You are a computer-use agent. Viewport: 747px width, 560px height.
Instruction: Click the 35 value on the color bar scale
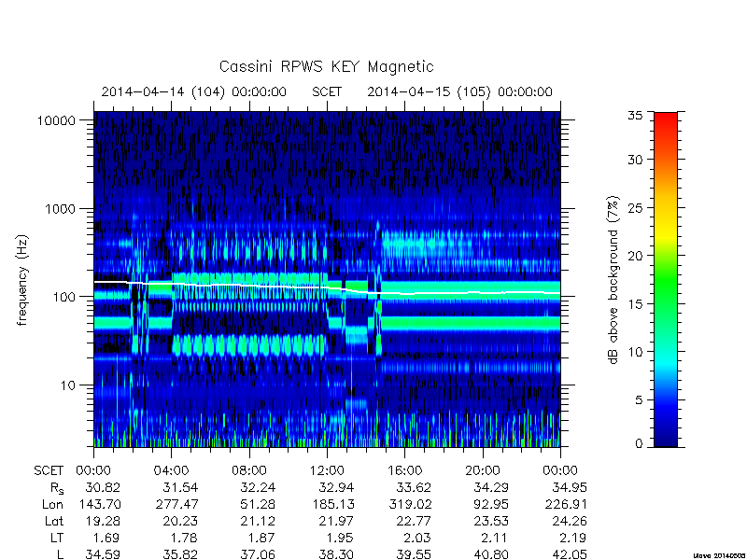tap(635, 116)
